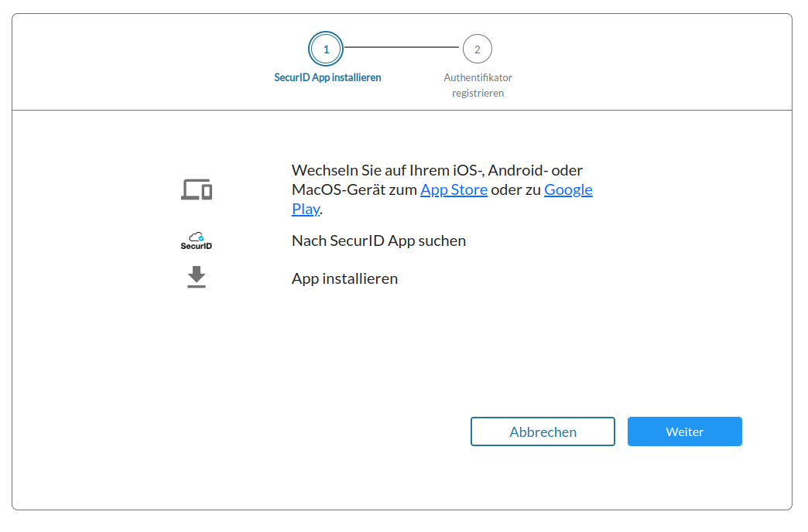Click the SecurID cloud logo icon
808x532 pixels.
(197, 240)
